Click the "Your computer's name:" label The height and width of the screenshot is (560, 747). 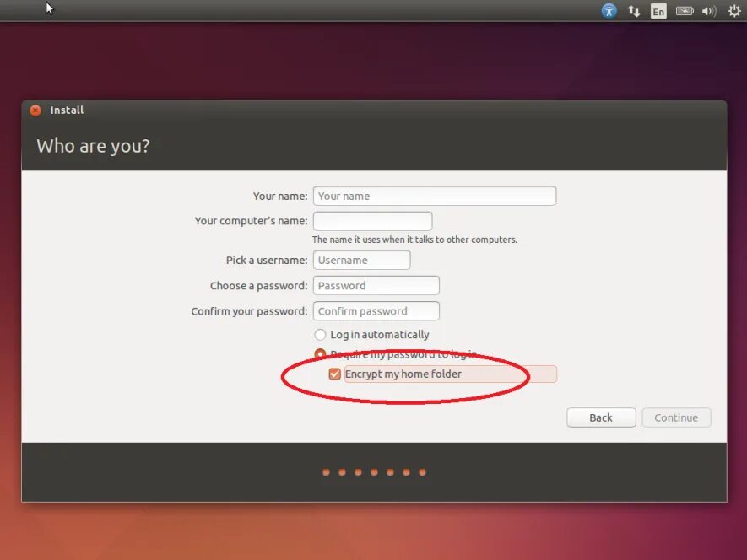click(x=251, y=221)
